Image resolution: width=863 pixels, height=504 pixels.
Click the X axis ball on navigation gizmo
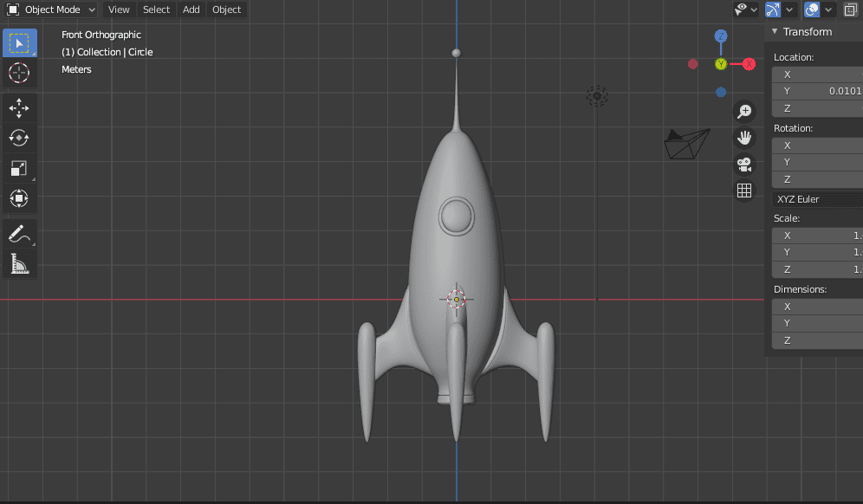pos(749,63)
